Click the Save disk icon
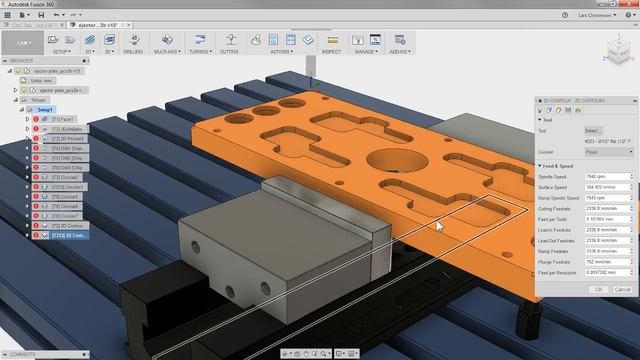The width and height of the screenshot is (640, 360). (x=41, y=15)
